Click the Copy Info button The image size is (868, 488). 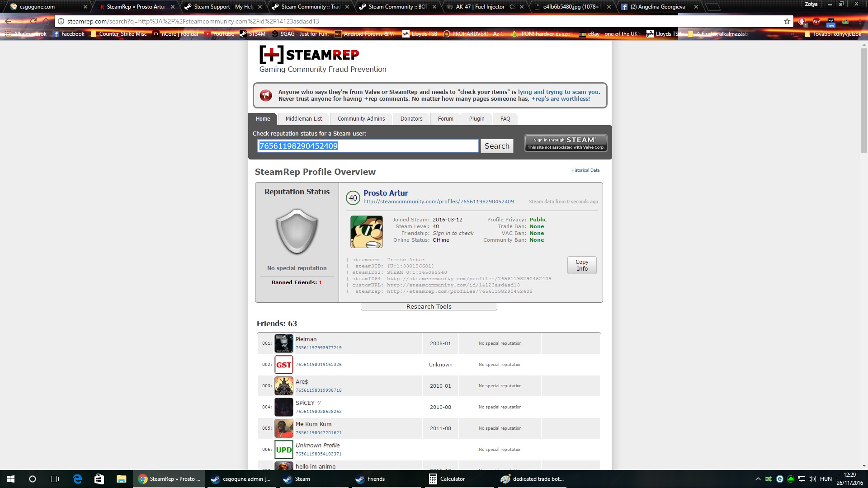coord(582,265)
